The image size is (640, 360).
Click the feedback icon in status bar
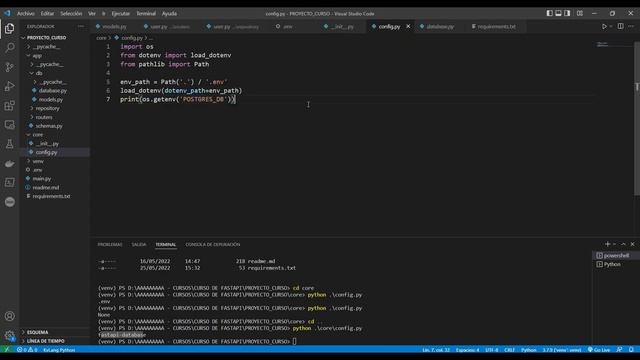click(619, 350)
